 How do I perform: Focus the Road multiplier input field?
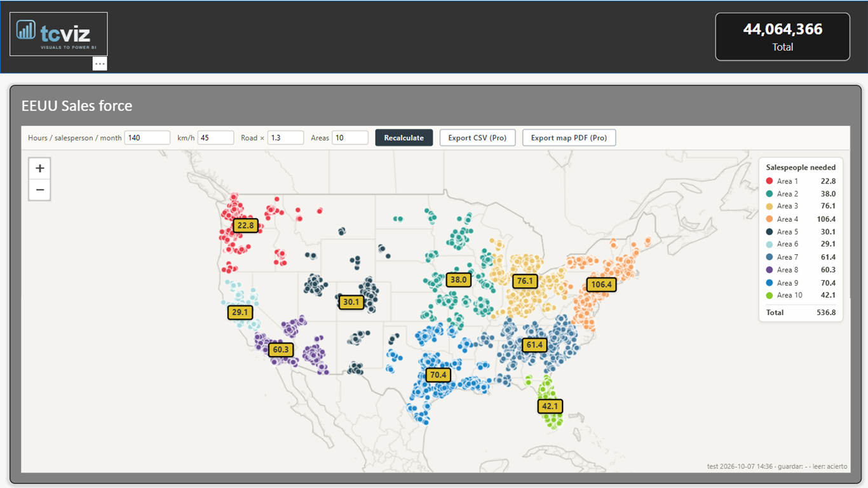pos(285,138)
